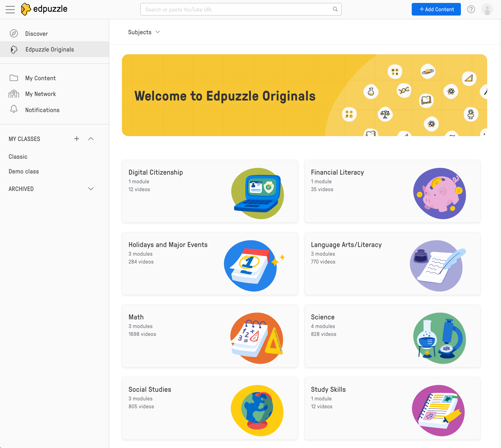This screenshot has height=448, width=501.
Task: Open the Classic class
Action: click(x=18, y=157)
